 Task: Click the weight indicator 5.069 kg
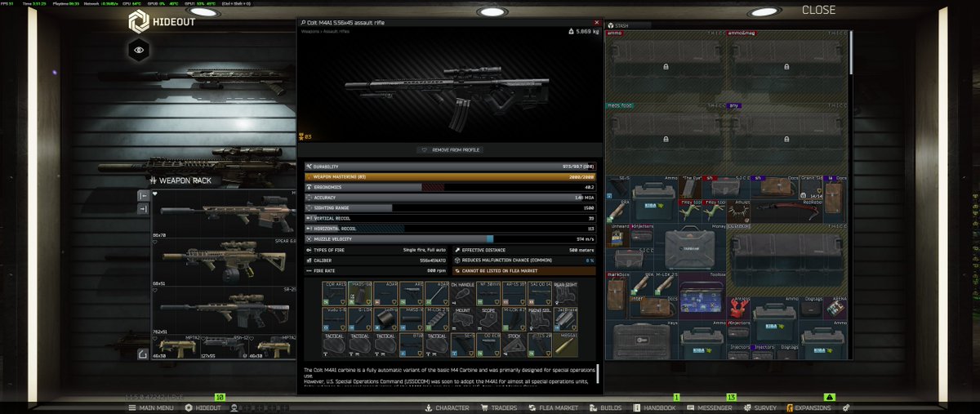tap(584, 31)
